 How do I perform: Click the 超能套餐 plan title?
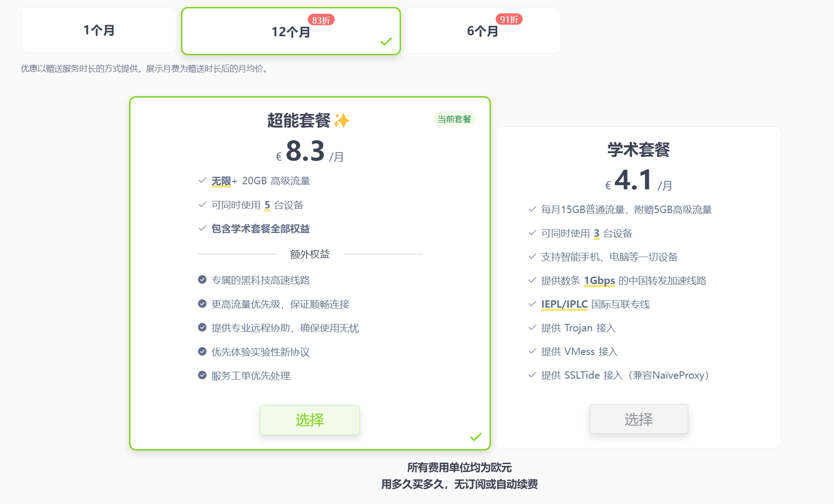point(298,121)
